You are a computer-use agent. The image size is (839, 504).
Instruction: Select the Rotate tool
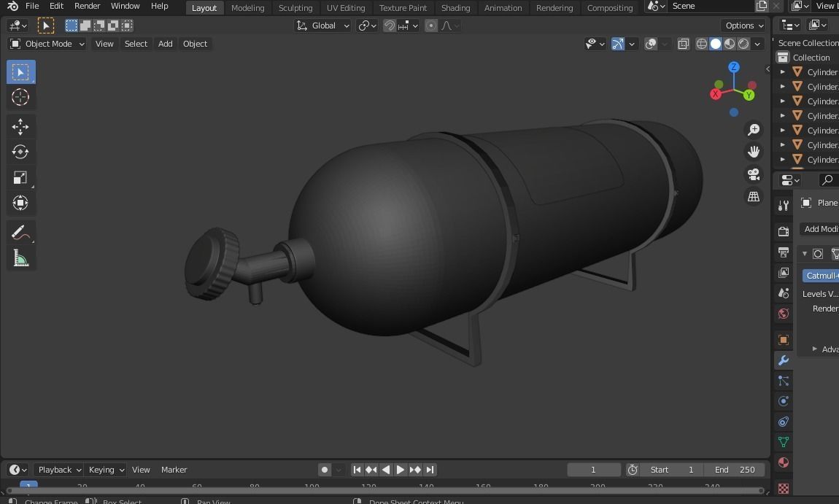(x=20, y=152)
